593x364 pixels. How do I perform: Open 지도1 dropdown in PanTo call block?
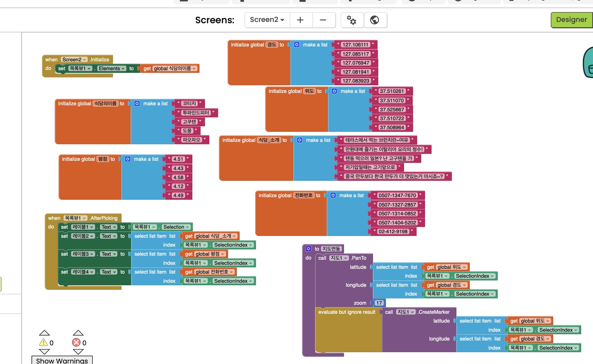click(x=339, y=258)
